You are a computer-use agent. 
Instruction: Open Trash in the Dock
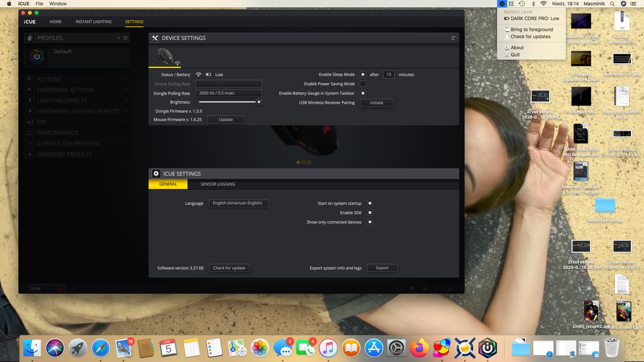tap(611, 347)
